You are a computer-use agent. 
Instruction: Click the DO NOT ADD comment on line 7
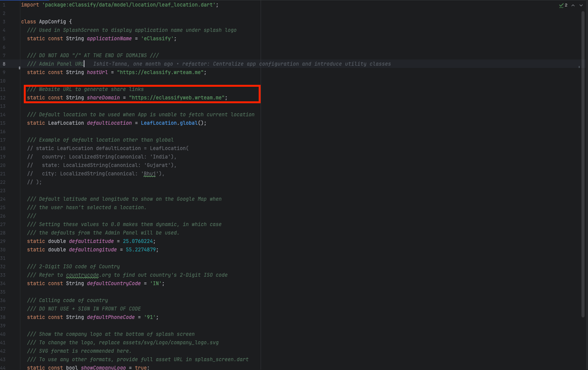(x=92, y=55)
